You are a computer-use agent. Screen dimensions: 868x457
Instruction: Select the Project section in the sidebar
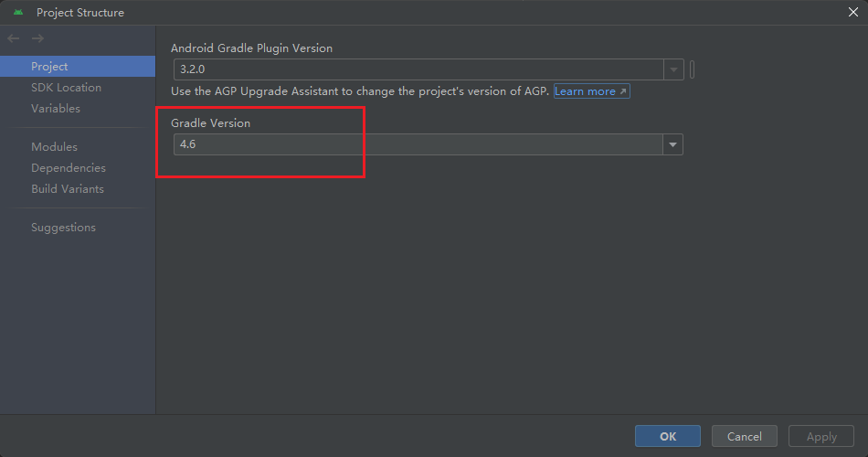tap(78, 67)
